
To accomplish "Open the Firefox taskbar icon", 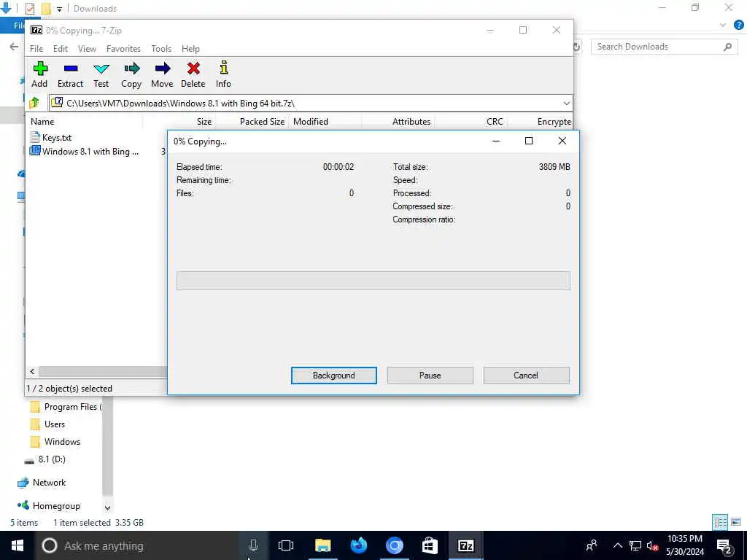I will pos(359,545).
